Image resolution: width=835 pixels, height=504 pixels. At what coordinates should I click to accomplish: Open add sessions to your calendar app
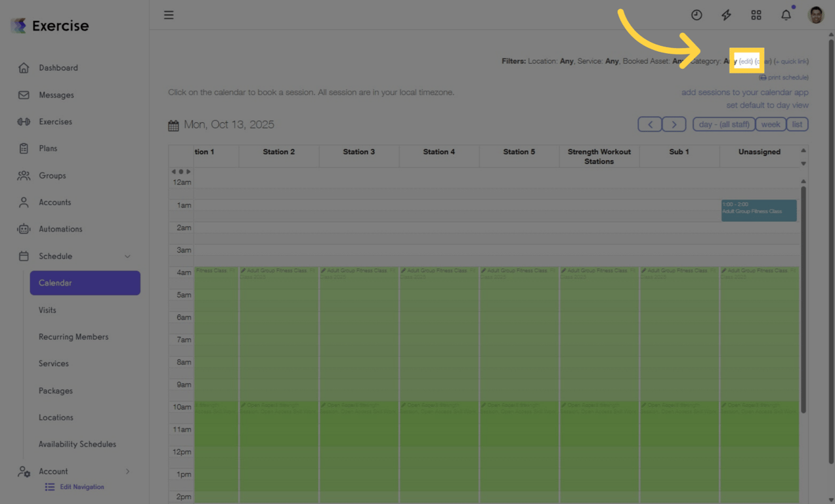click(x=744, y=92)
